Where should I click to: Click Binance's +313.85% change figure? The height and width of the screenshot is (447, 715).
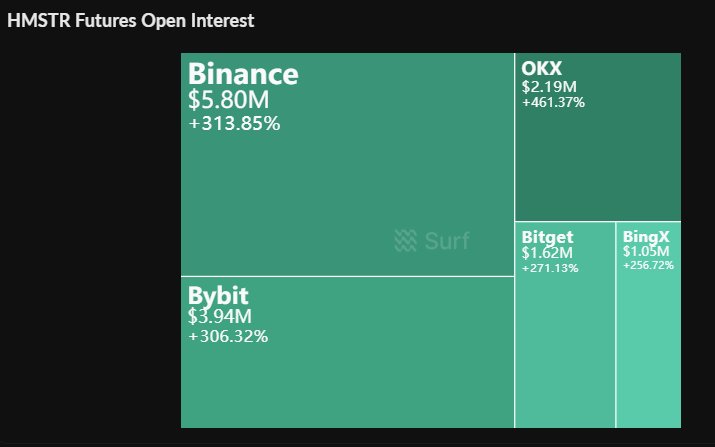pos(234,124)
